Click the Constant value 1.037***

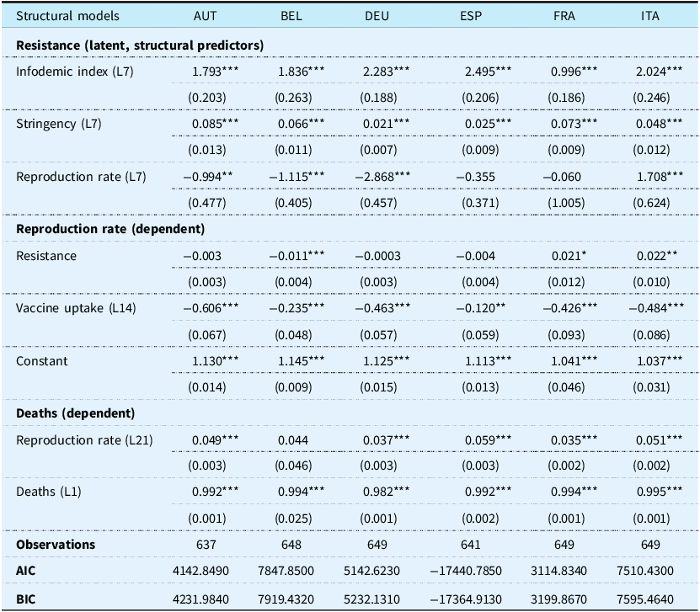click(x=660, y=361)
